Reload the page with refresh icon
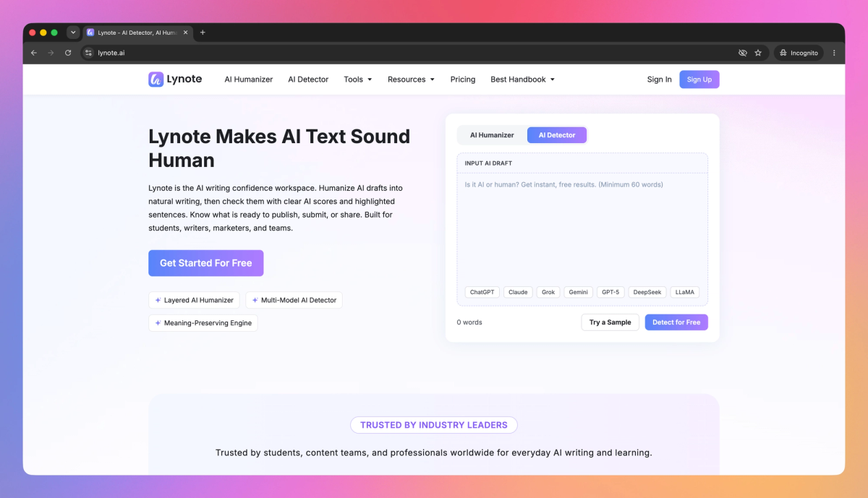 tap(68, 53)
